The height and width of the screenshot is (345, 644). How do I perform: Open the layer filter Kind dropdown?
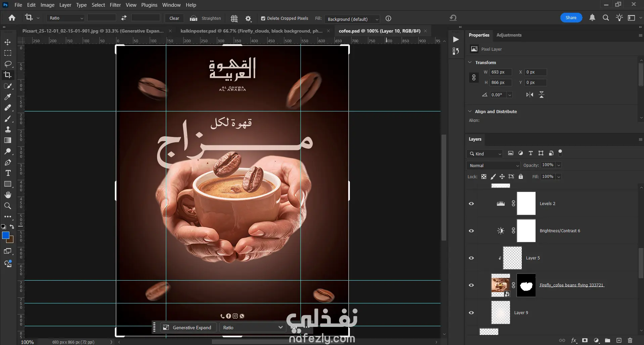point(485,154)
